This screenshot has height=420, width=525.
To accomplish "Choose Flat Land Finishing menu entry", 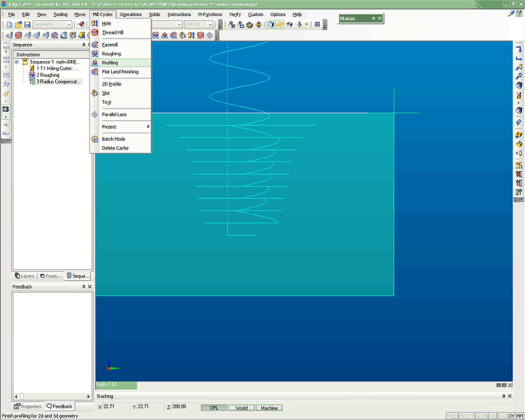I will click(x=120, y=71).
